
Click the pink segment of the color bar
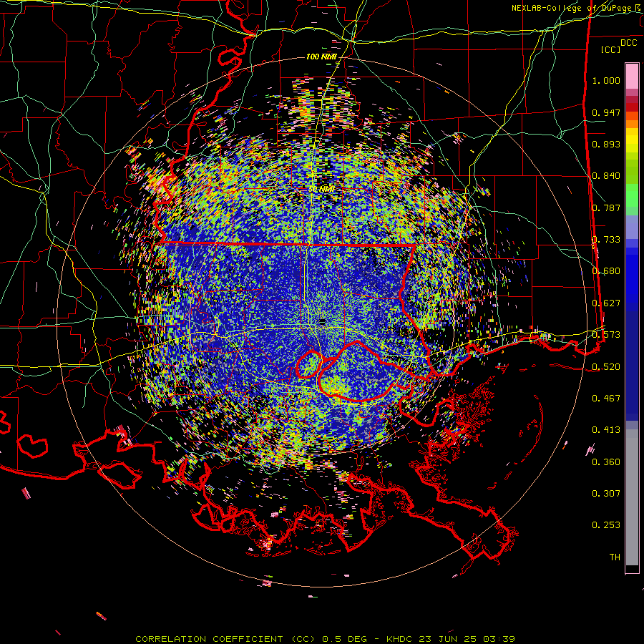click(632, 76)
